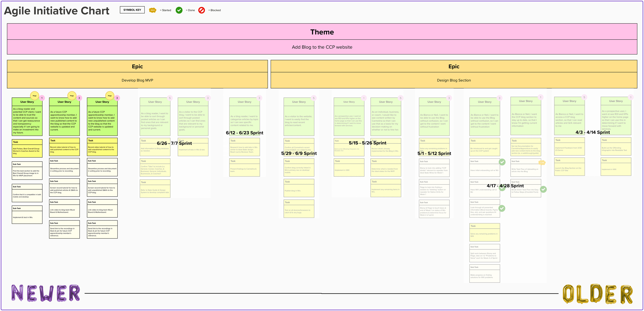Viewport: 644px width, 311px height.
Task: Click the 'Add Blog to the CCP website' theme card
Action: tap(322, 47)
